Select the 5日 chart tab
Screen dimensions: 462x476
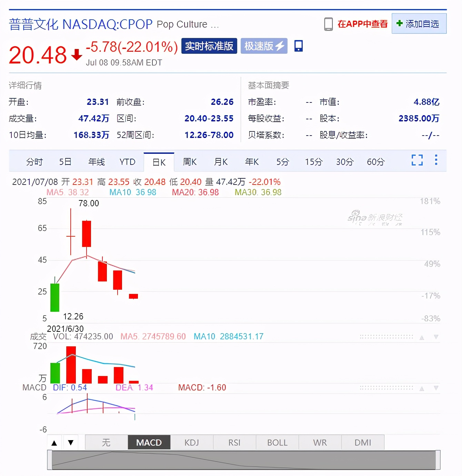[65, 162]
